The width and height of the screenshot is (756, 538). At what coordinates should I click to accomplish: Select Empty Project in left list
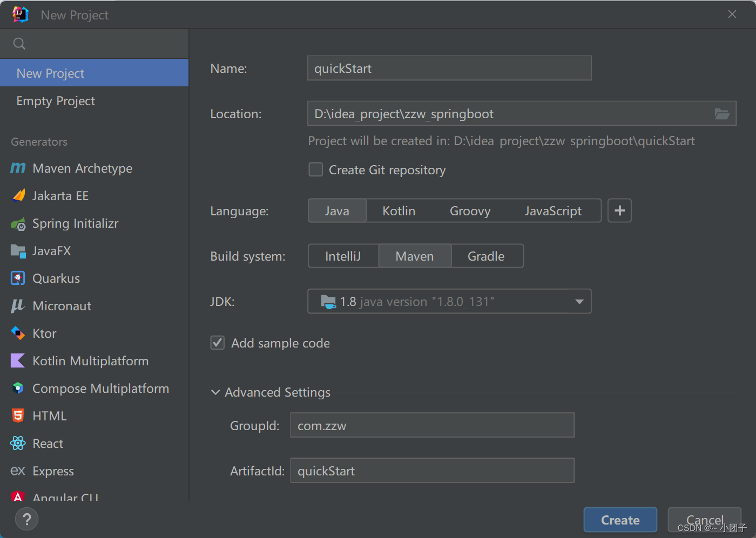click(94, 101)
